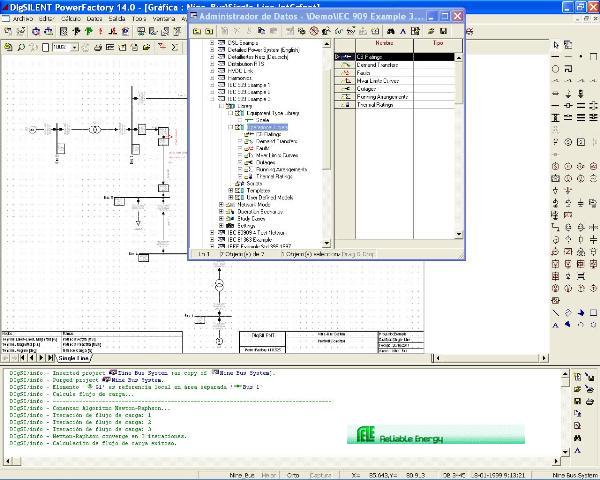
Task: Select the Faults row in object table
Action: 395,73
